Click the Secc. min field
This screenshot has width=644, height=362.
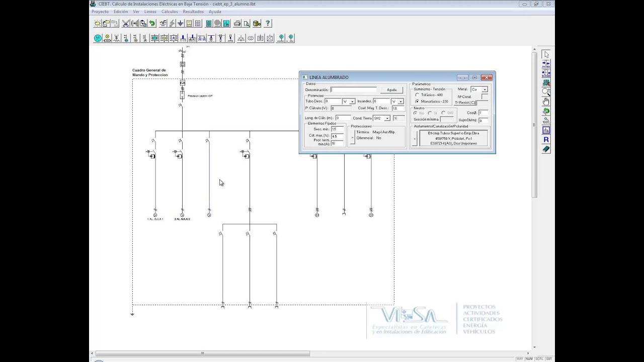tap(337, 129)
